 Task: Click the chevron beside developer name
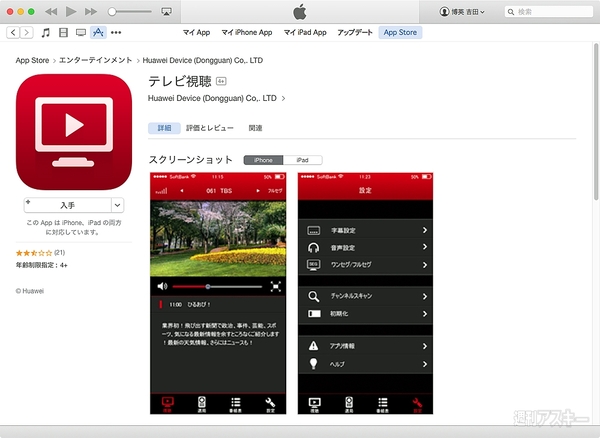click(283, 99)
